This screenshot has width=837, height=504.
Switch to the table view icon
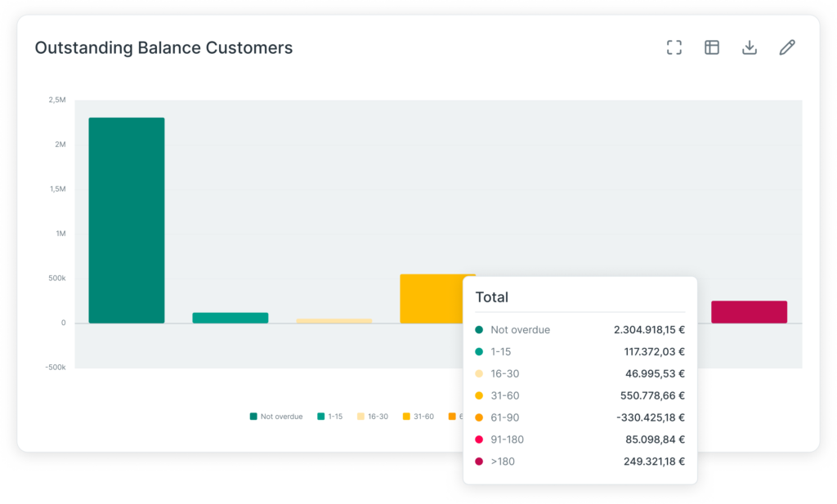[x=712, y=47]
